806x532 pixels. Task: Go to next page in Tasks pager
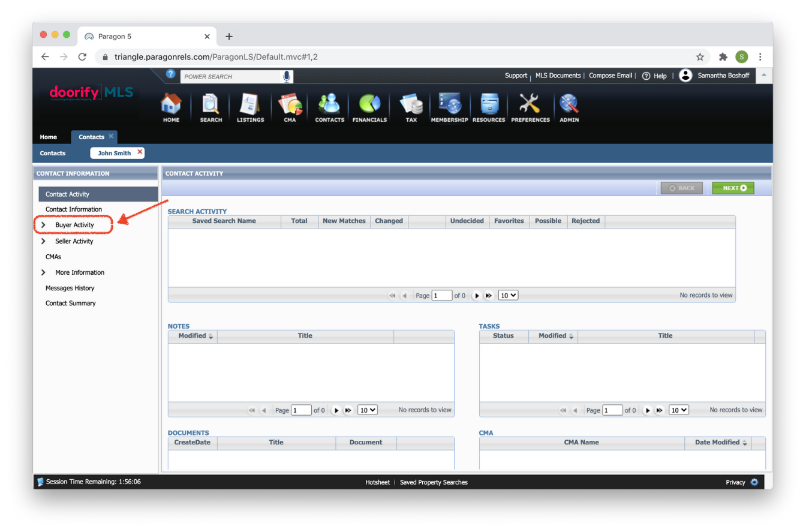coord(647,410)
